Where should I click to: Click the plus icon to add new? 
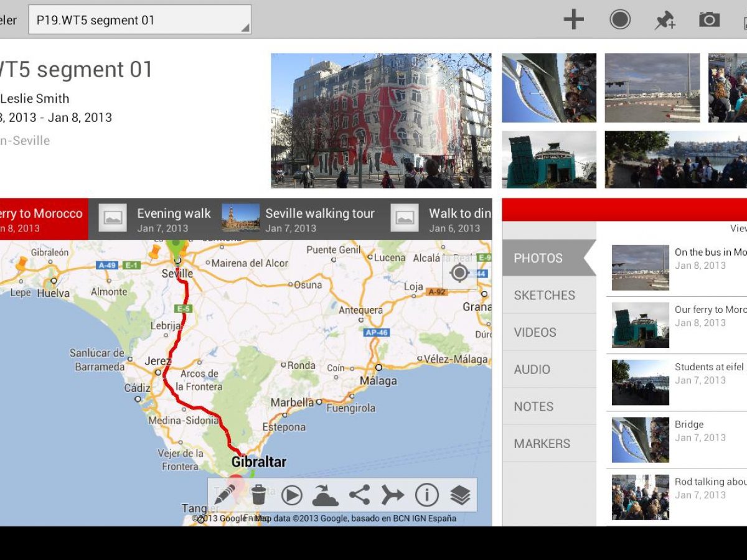pyautogui.click(x=573, y=20)
